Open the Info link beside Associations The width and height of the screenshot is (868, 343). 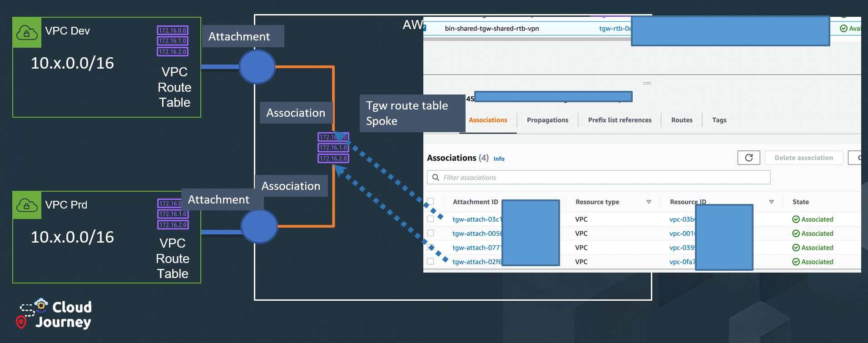click(499, 159)
